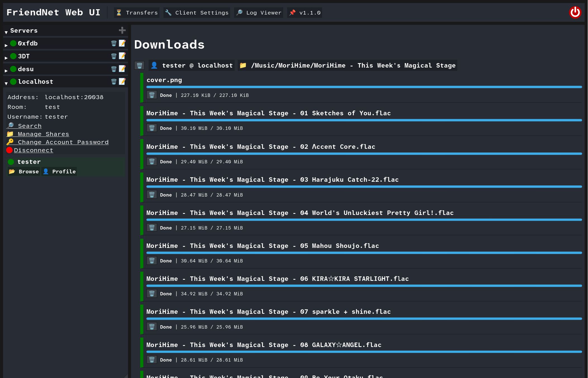Edit the 3DT server settings
This screenshot has height=378, width=588.
click(x=122, y=56)
